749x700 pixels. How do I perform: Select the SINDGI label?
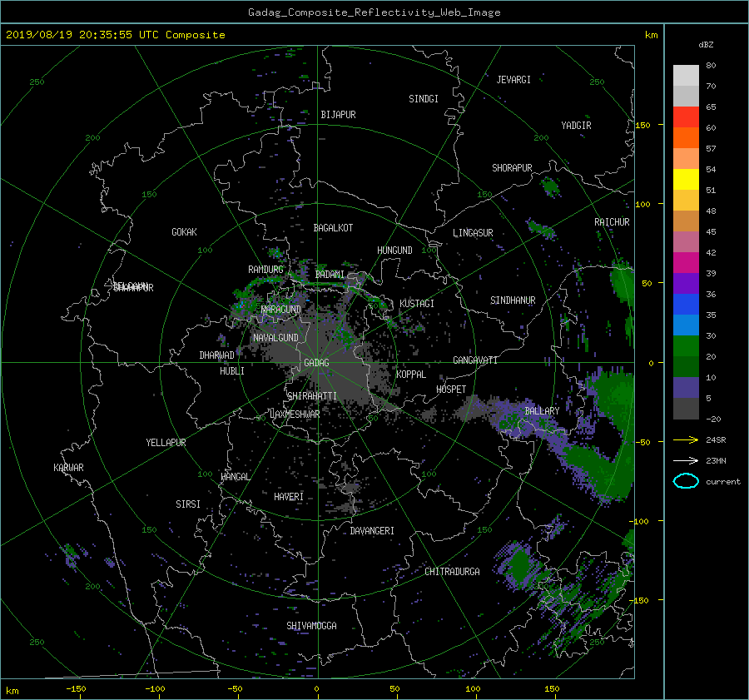click(x=424, y=99)
